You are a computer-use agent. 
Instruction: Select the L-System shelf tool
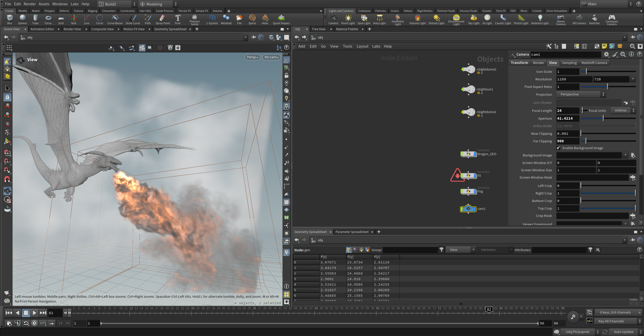point(212,19)
